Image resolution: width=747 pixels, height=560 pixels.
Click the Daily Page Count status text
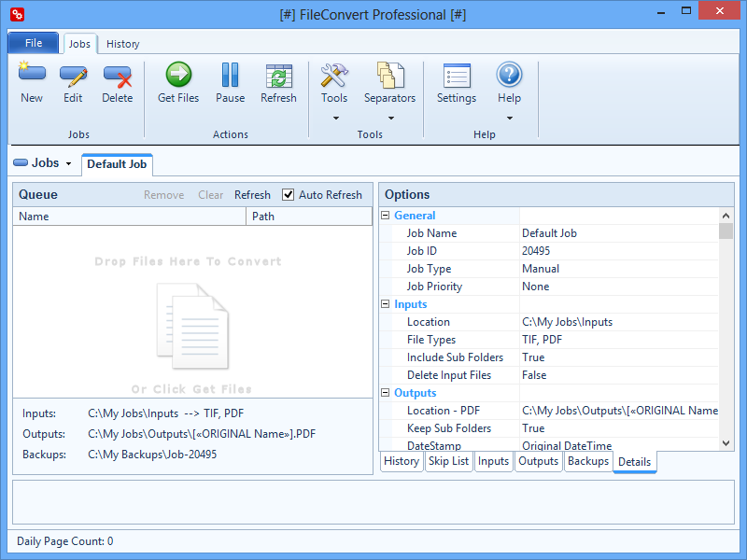pyautogui.click(x=64, y=541)
